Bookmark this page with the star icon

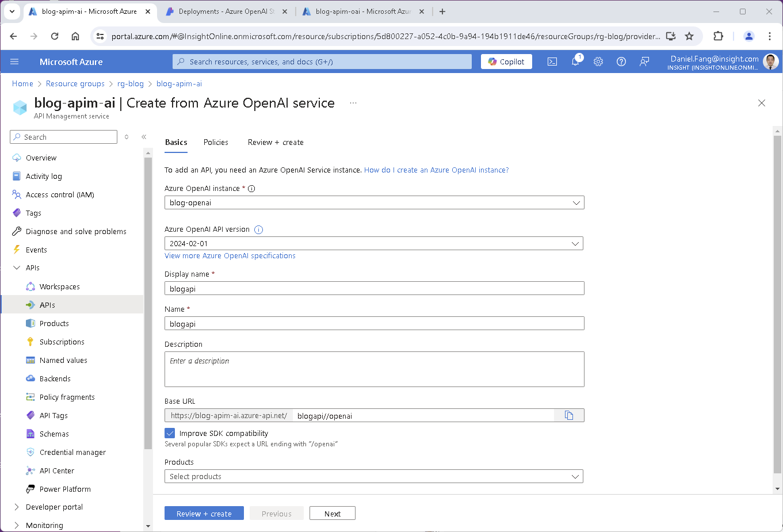[x=689, y=36]
